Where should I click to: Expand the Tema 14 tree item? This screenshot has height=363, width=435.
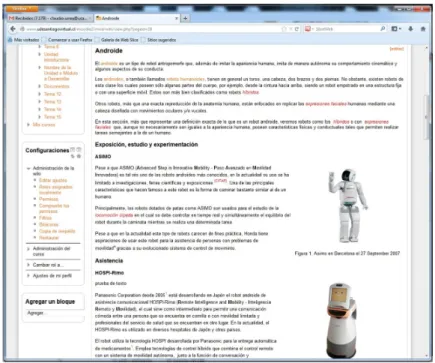pyautogui.click(x=40, y=109)
